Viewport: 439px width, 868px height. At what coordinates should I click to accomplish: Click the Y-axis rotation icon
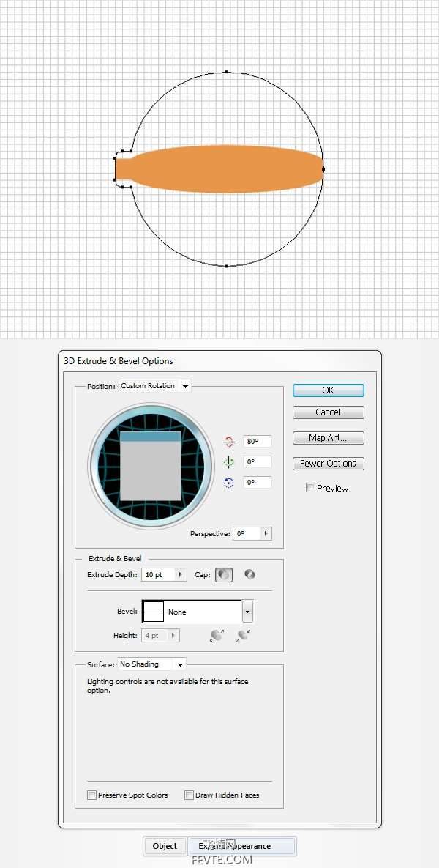(x=229, y=462)
